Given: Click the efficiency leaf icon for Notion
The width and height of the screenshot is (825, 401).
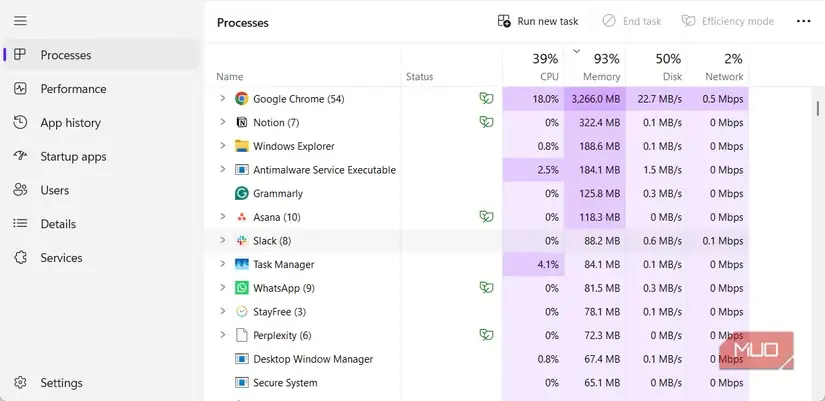Looking at the screenshot, I should pos(486,122).
